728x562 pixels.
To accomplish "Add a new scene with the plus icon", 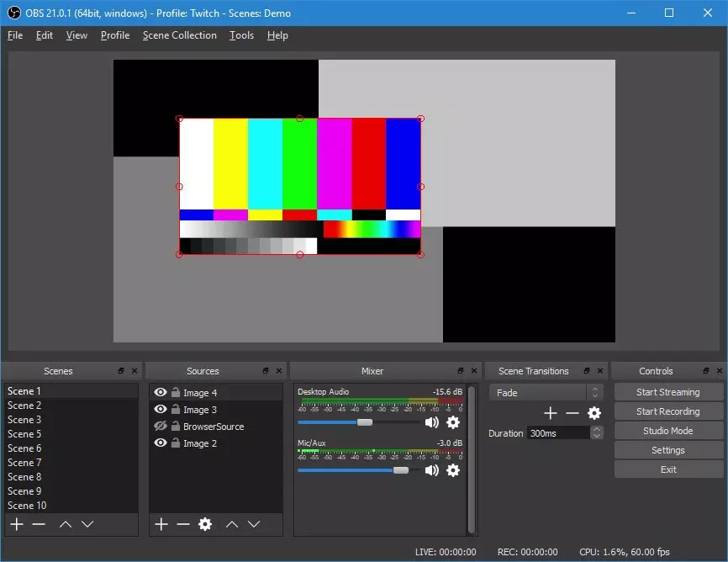I will point(16,524).
